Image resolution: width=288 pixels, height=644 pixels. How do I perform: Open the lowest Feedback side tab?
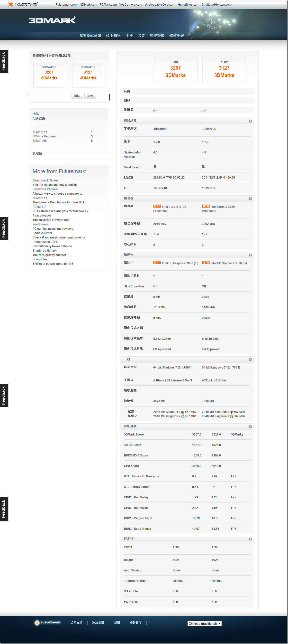click(4, 509)
